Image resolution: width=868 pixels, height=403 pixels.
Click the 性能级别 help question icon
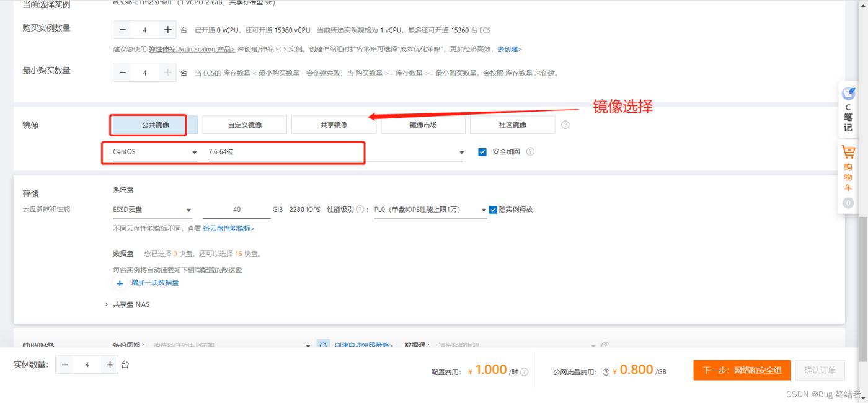click(x=360, y=210)
